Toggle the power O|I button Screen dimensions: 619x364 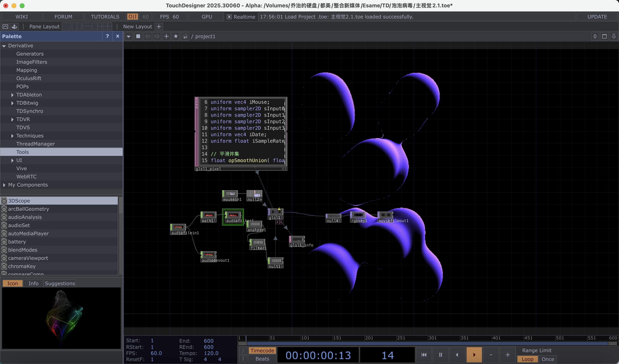point(133,17)
